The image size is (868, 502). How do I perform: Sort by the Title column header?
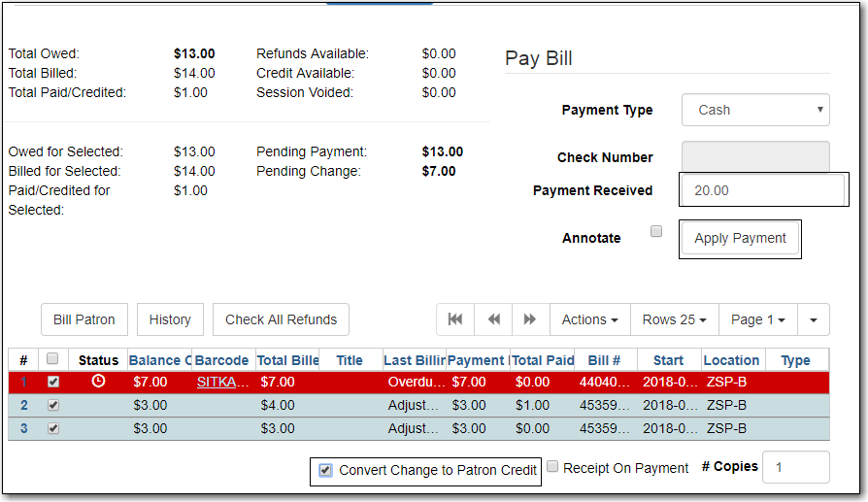[350, 360]
